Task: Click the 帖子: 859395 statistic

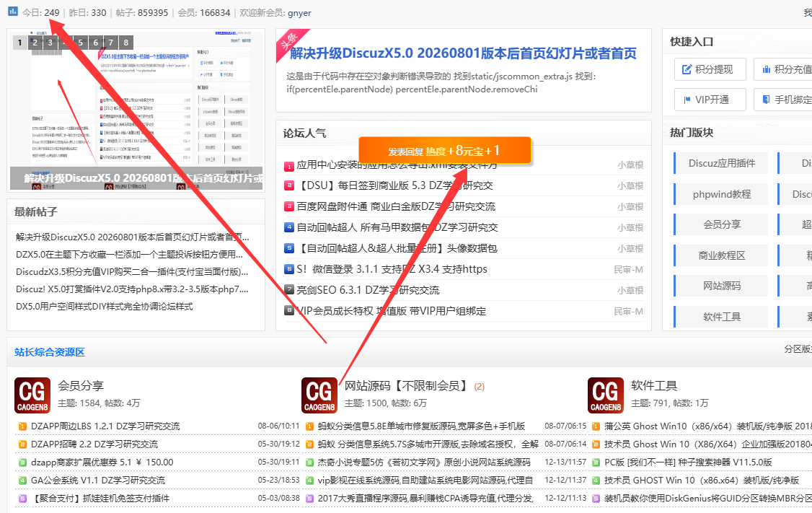Action: pyautogui.click(x=142, y=13)
